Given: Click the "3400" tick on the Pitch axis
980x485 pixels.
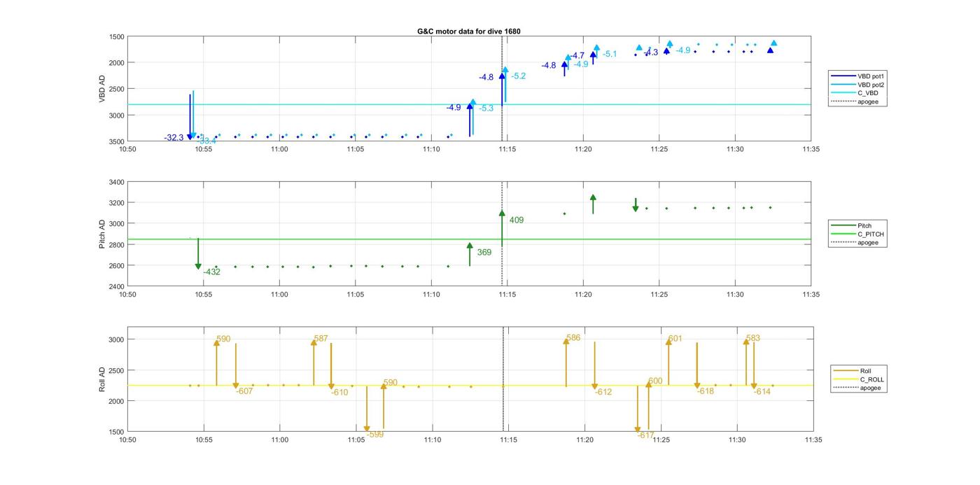Looking at the screenshot, I should 117,182.
